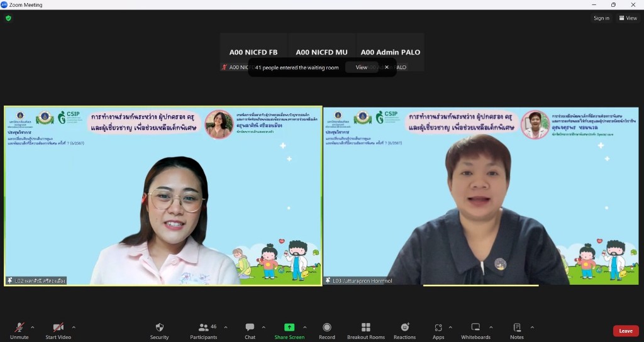Image resolution: width=644 pixels, height=342 pixels.
Task: Expand the Apps options arrow
Action: (x=450, y=328)
